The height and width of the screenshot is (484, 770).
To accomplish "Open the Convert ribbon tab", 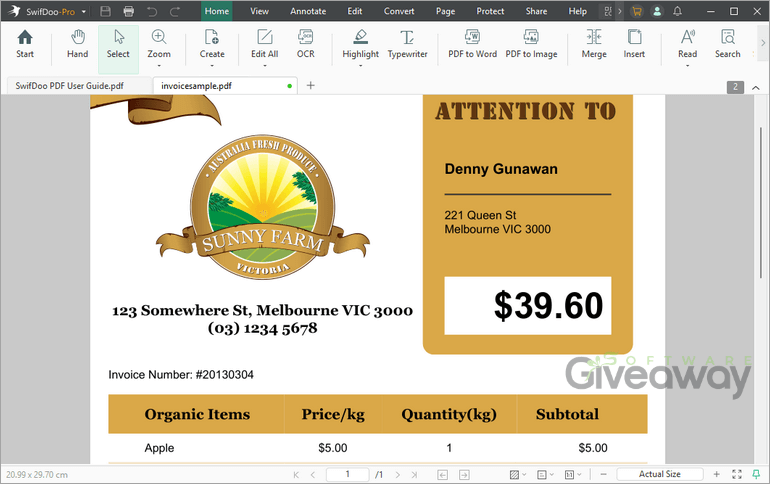I will [x=399, y=11].
